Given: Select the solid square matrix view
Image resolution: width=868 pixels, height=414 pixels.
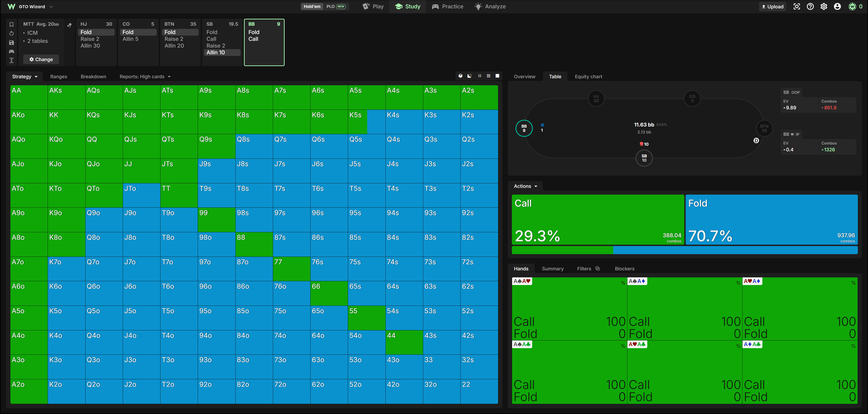Looking at the screenshot, I should 497,76.
